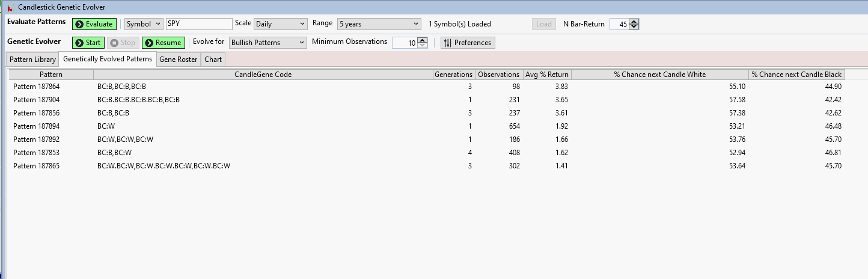
Task: Sort by Observations column header
Action: [498, 75]
